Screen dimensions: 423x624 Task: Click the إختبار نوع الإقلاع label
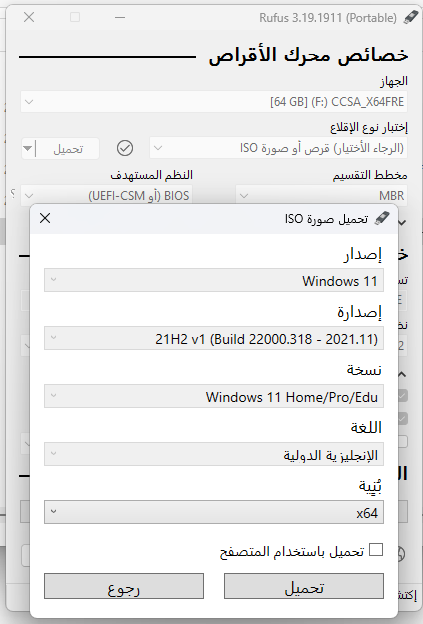pos(369,127)
